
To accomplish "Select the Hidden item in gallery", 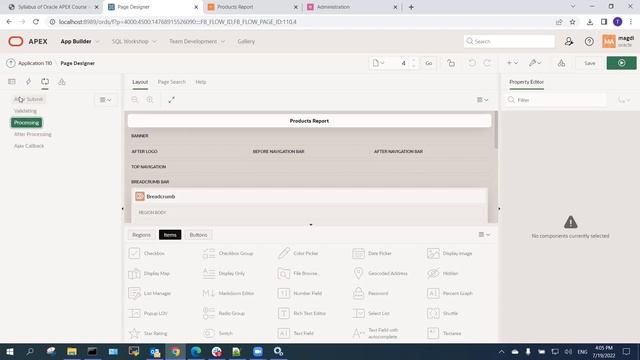I will pos(443,273).
